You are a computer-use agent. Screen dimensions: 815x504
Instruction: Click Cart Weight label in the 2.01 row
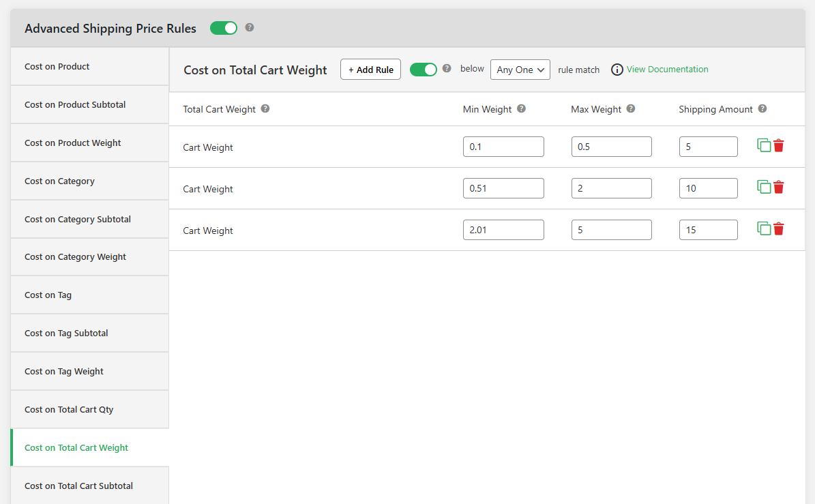point(207,231)
